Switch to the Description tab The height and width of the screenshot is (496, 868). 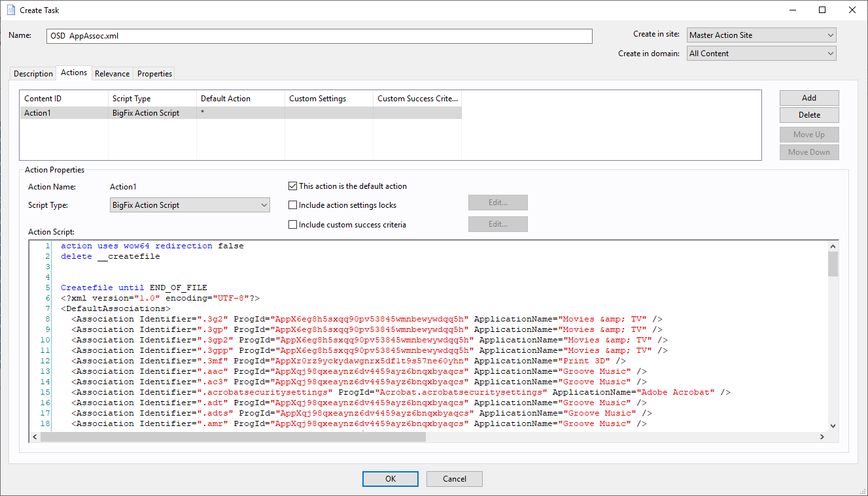33,74
